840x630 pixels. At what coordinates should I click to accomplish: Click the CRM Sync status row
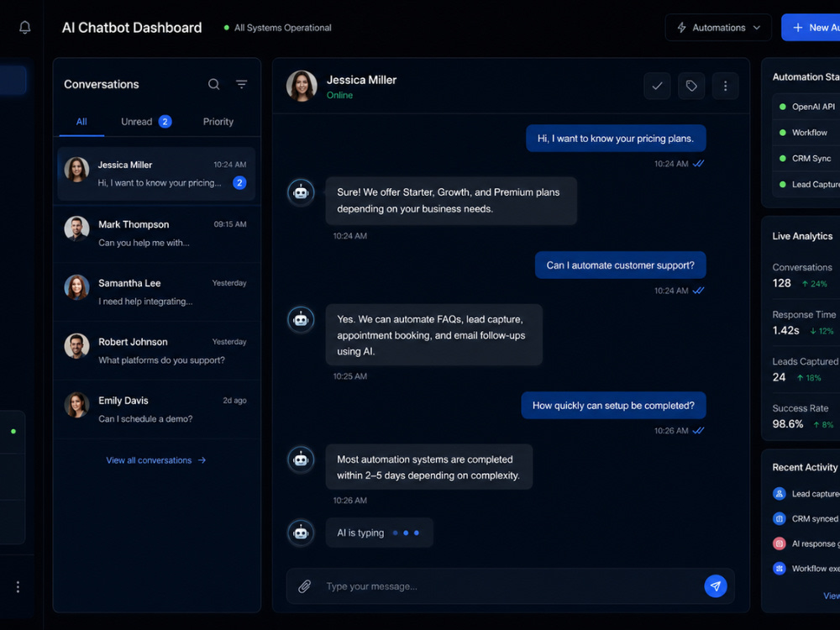[806, 158]
